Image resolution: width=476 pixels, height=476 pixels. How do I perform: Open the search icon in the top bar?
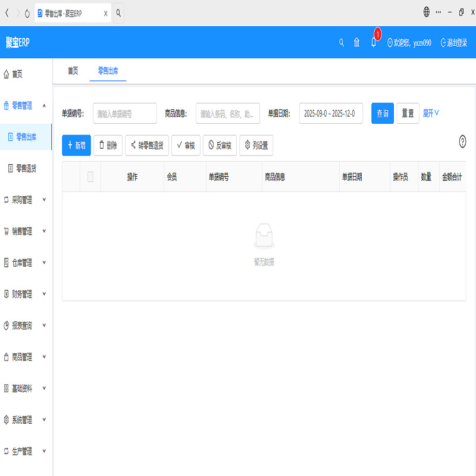(341, 42)
